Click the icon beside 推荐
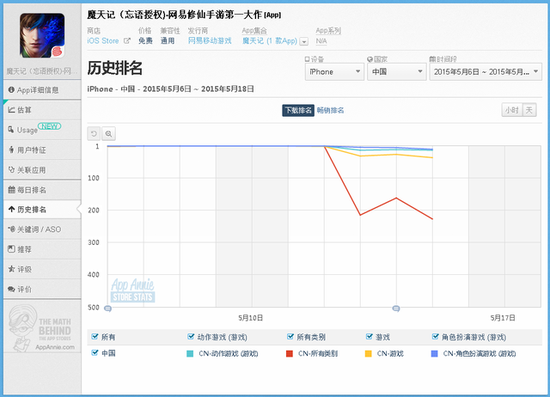 tap(11, 249)
